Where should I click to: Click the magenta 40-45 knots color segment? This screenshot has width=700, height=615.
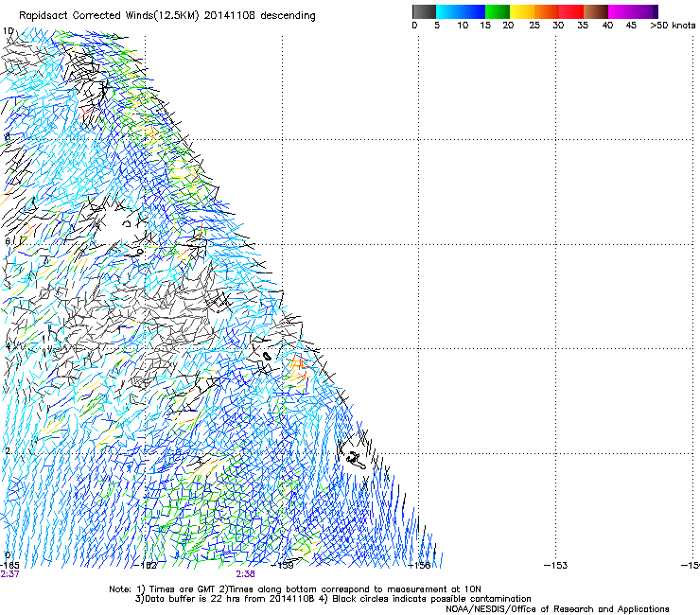[x=621, y=11]
